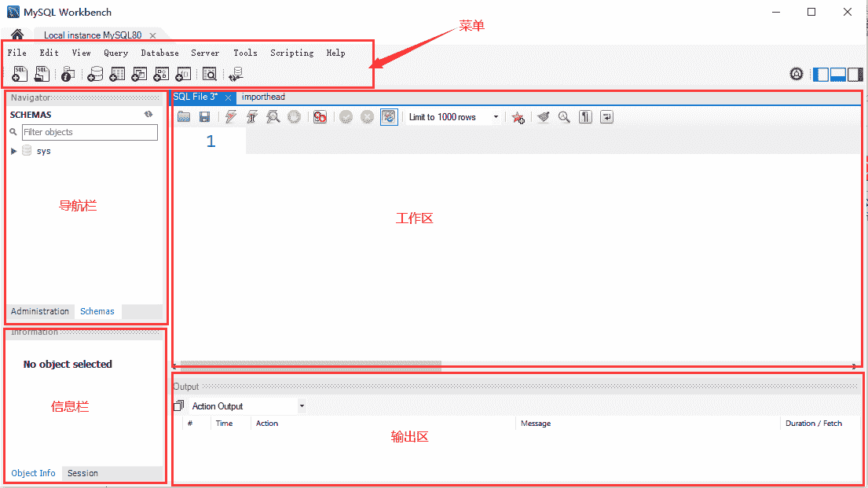Switch to the Administration tab
Screen dimensions: 868x488
pos(40,310)
